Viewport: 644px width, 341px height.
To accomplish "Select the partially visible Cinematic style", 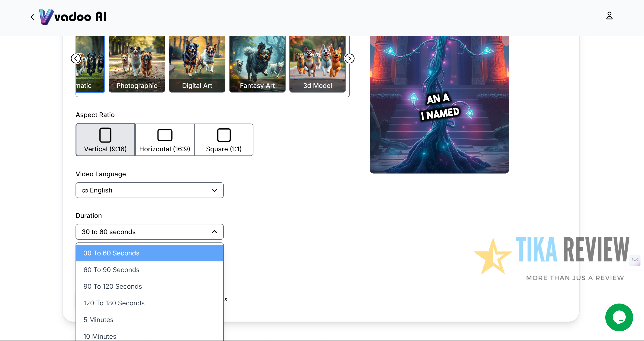I will click(x=90, y=64).
